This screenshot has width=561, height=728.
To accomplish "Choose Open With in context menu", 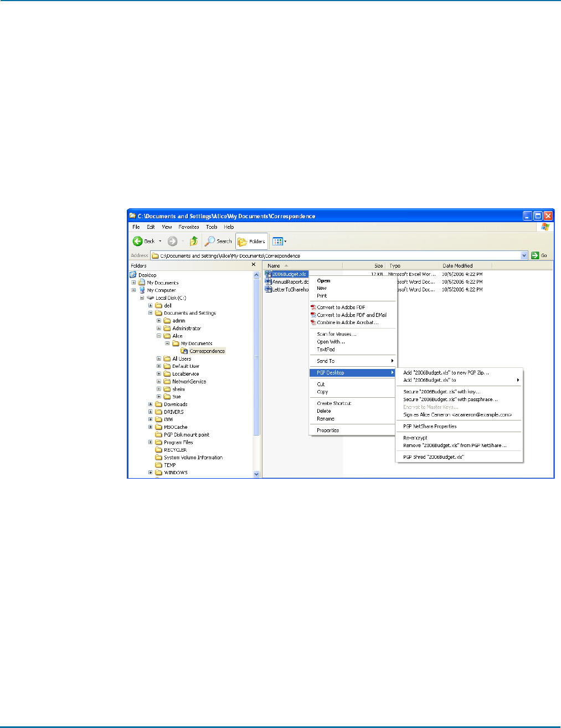I will coord(353,342).
